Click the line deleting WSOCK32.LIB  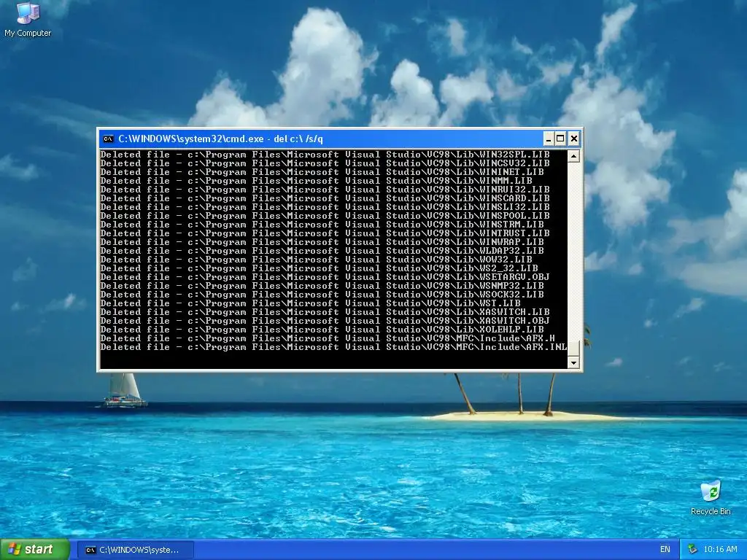tap(322, 295)
